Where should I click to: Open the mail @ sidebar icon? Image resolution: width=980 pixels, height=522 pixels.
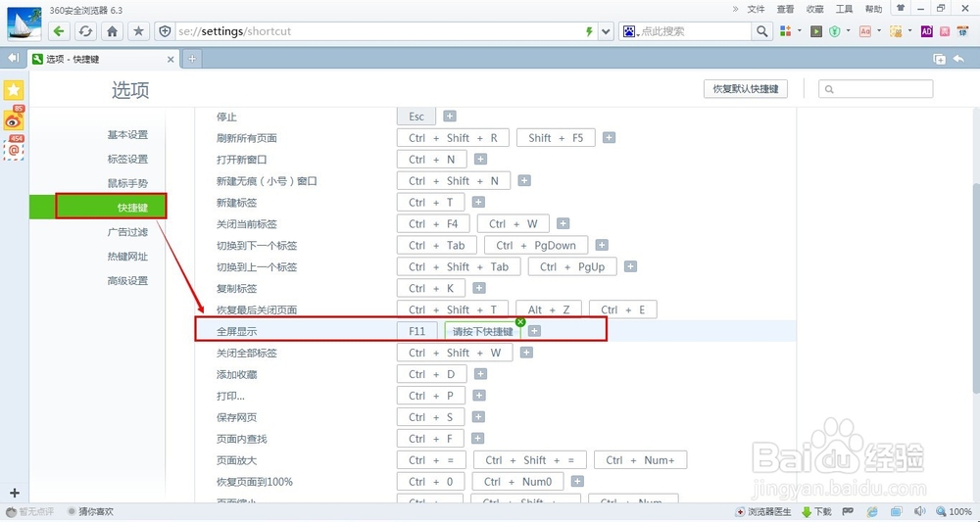(x=14, y=149)
